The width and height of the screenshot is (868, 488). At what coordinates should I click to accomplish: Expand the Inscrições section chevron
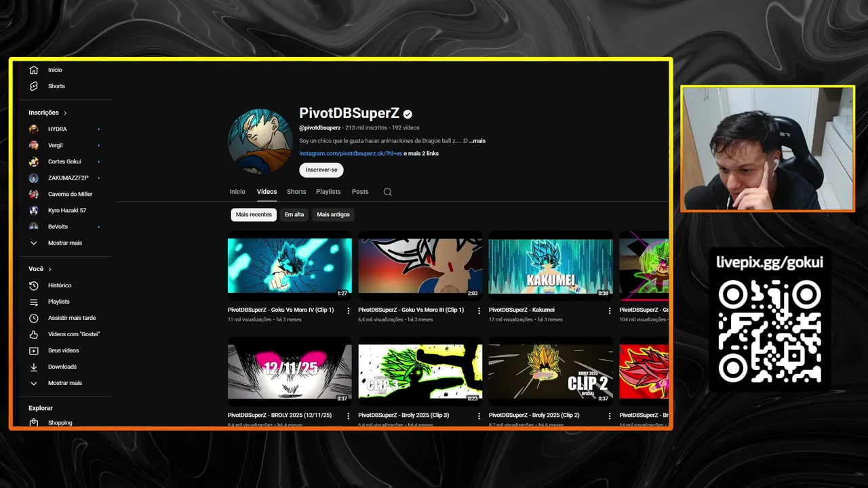[65, 113]
